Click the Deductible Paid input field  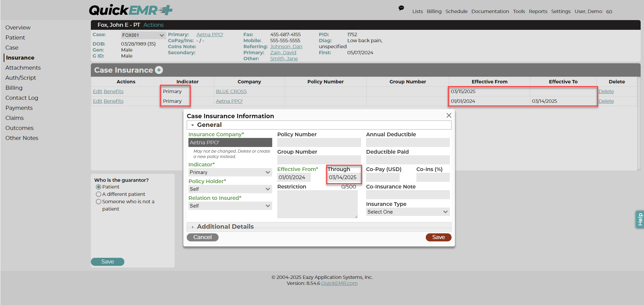[x=408, y=160]
